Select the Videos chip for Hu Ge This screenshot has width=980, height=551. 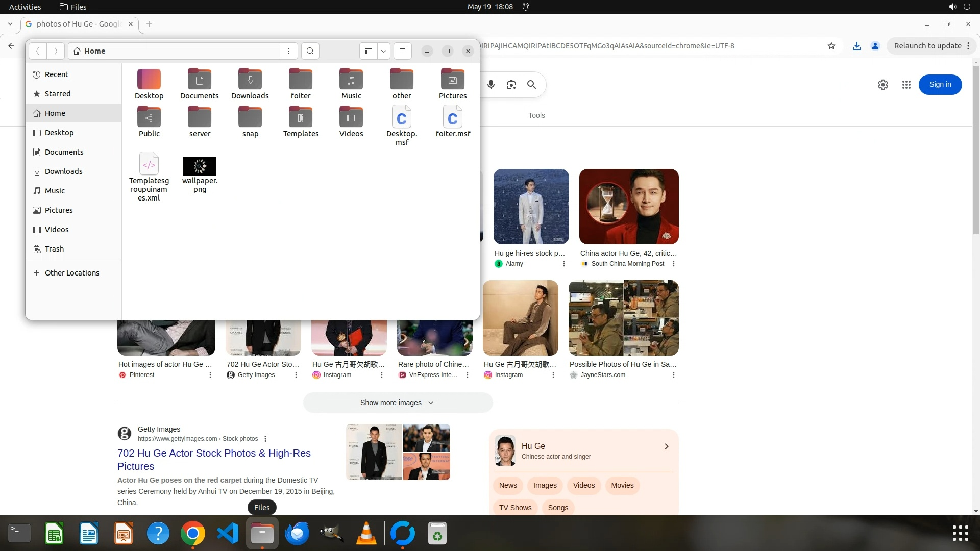[583, 485]
